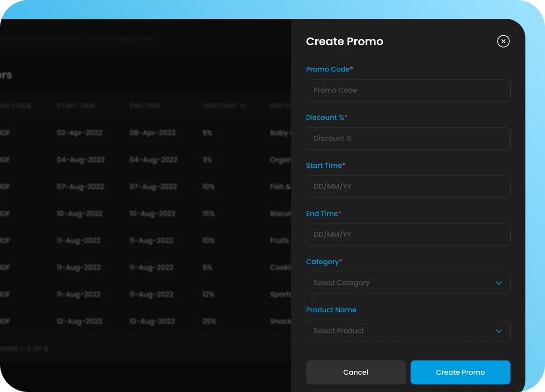Close the Create Promo panel
545x392 pixels.
click(x=503, y=41)
